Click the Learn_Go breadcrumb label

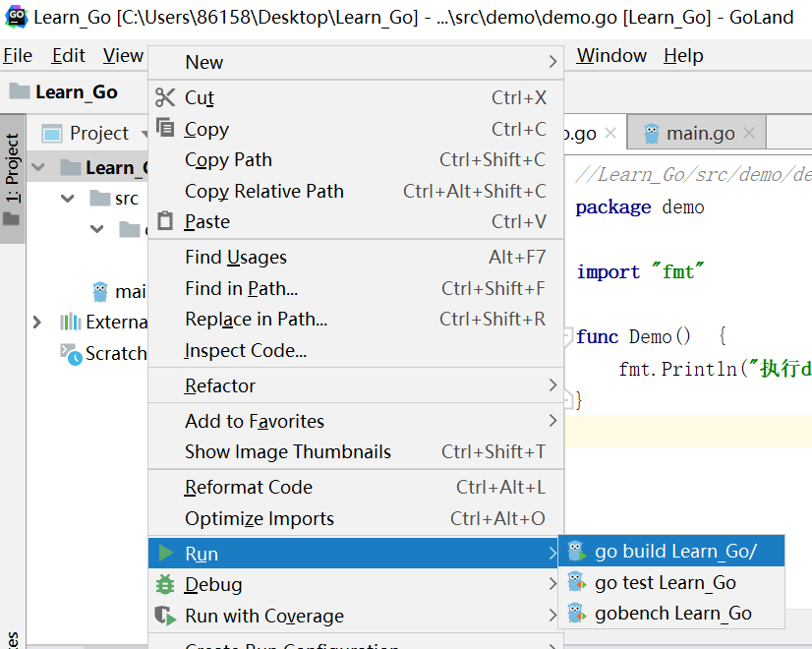[76, 91]
